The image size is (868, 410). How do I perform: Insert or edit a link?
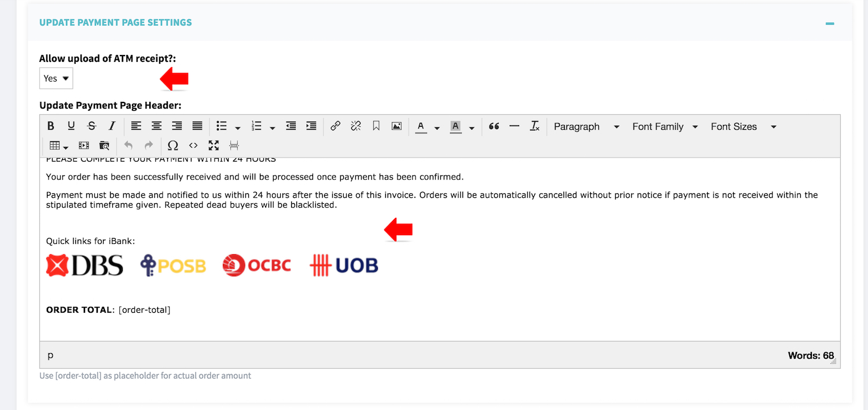[x=335, y=126]
